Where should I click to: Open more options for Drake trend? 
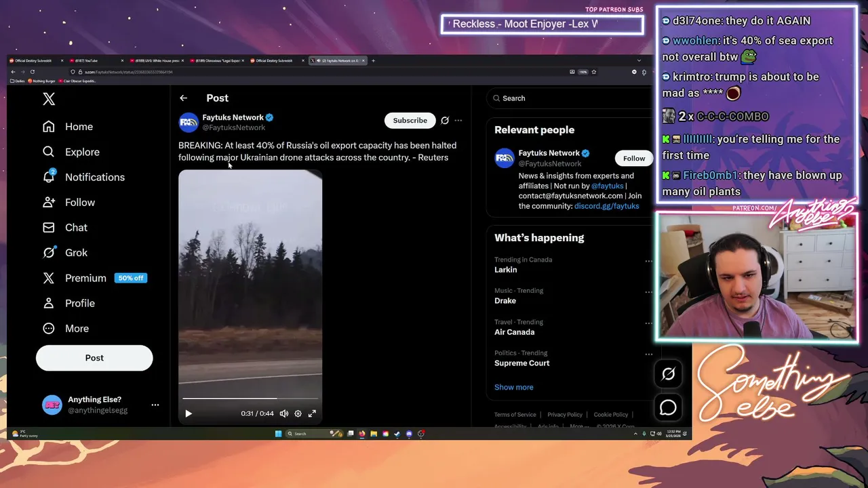pos(648,292)
